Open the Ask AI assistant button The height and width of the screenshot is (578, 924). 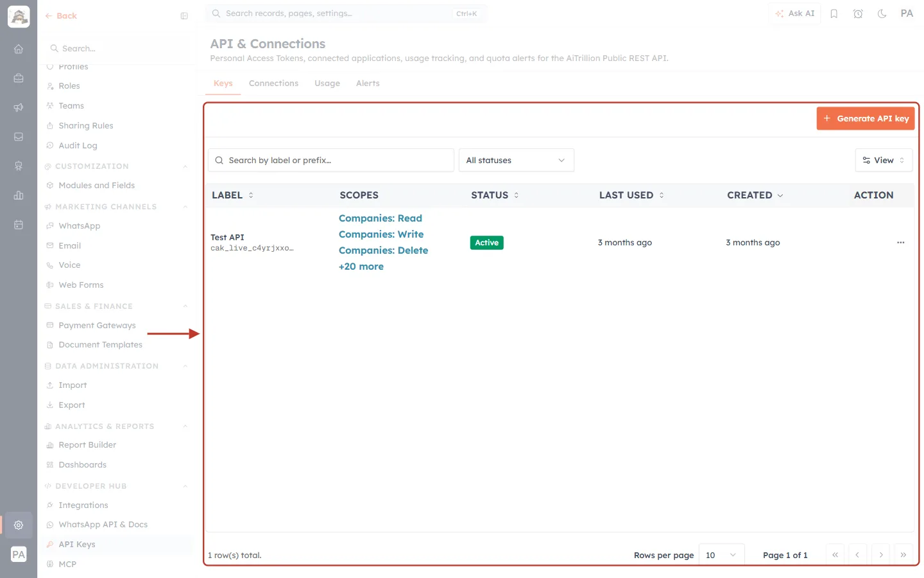coord(794,13)
